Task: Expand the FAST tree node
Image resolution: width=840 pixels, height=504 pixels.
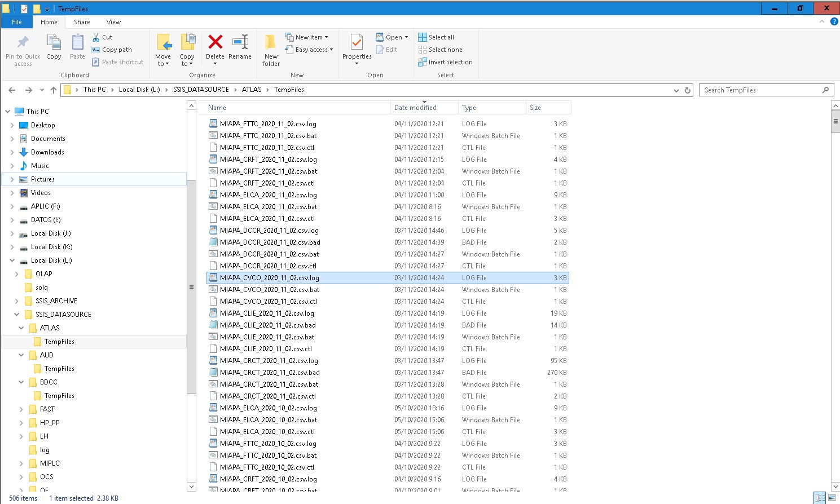Action: click(21, 409)
